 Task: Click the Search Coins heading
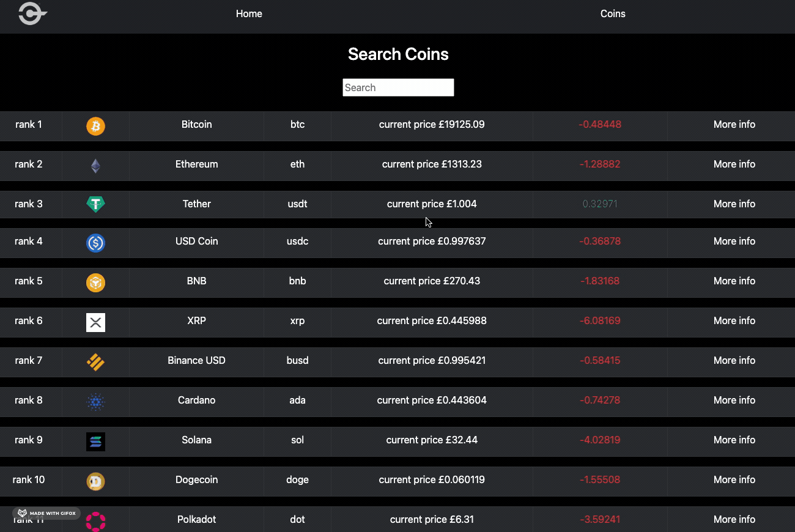click(398, 54)
